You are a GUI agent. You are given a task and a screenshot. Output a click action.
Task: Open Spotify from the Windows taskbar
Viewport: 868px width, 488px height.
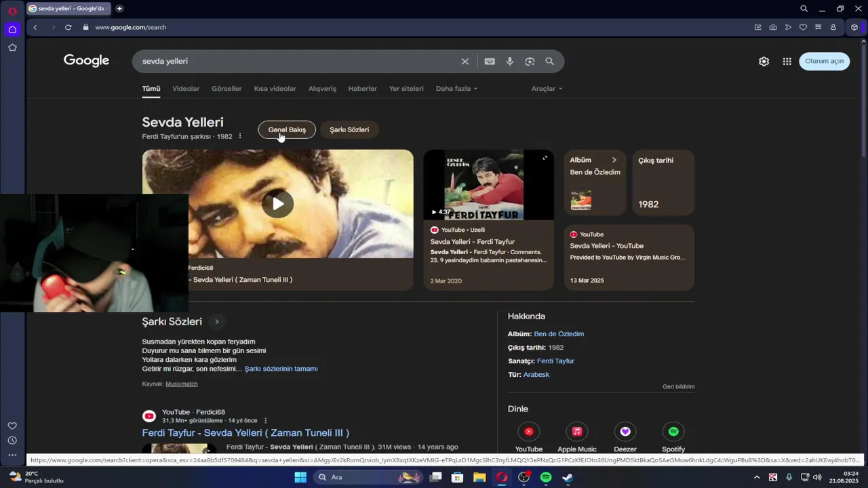click(546, 477)
